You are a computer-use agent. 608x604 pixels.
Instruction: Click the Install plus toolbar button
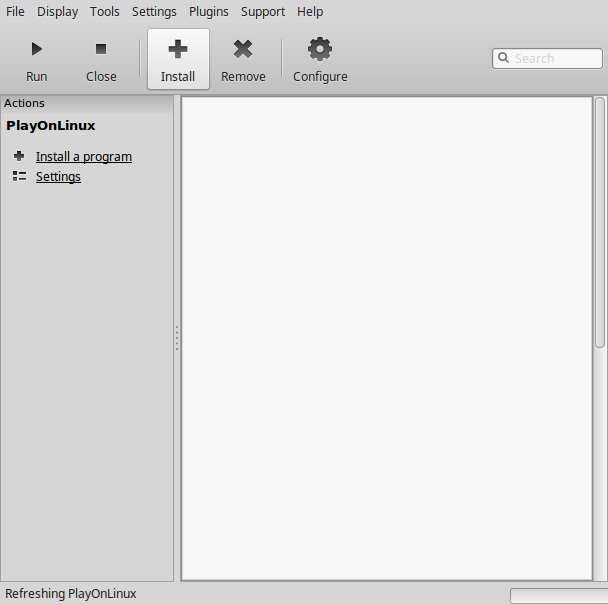[178, 59]
